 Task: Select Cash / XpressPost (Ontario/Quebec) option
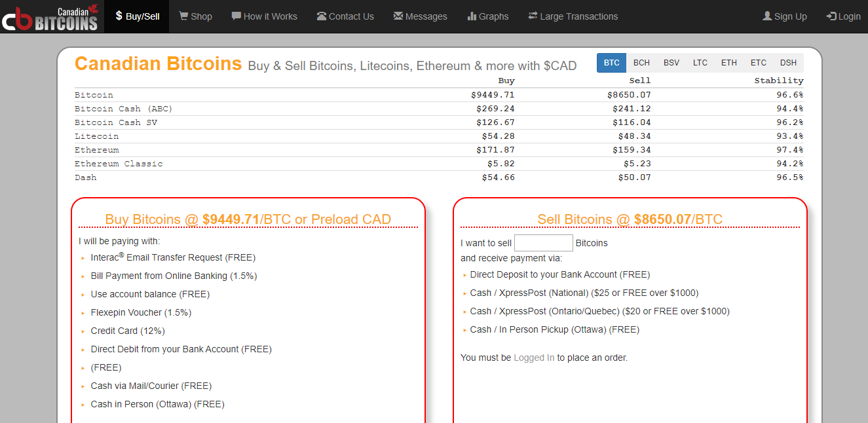click(x=600, y=311)
